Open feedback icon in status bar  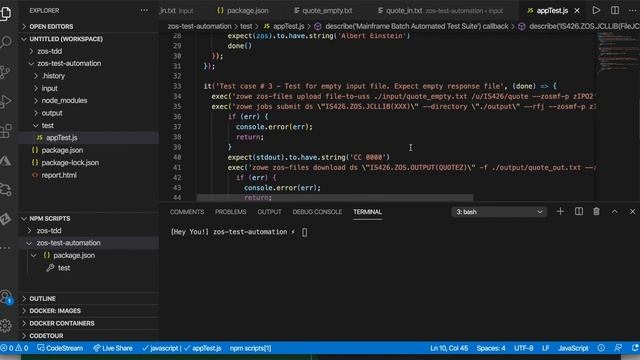618,348
